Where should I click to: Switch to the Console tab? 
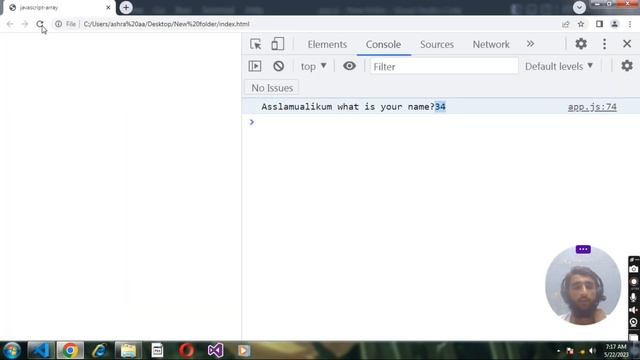coord(383,44)
